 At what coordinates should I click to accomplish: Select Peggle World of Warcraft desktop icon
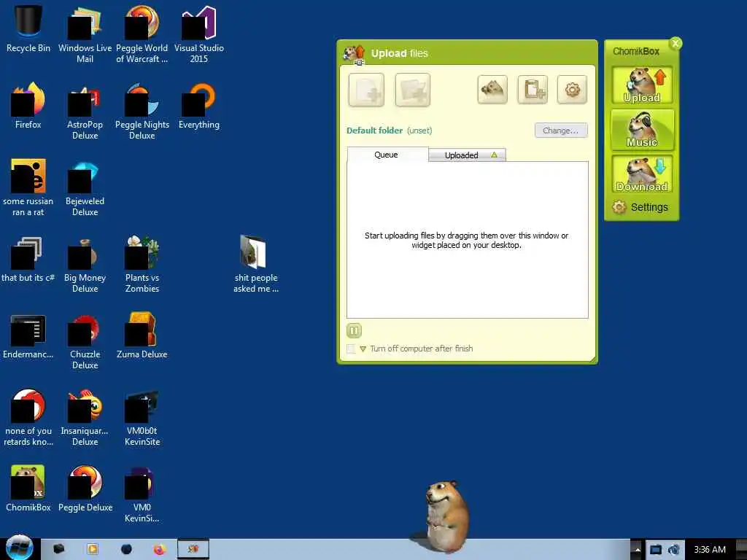point(142,34)
